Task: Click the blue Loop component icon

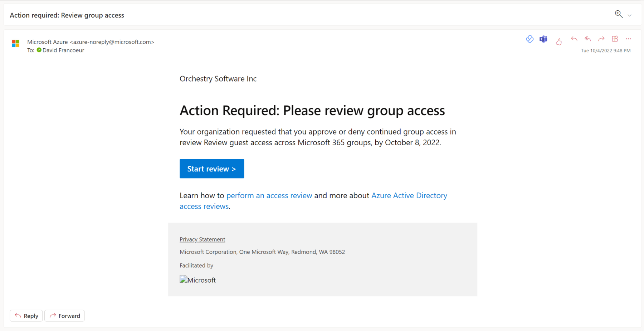Action: click(x=530, y=39)
